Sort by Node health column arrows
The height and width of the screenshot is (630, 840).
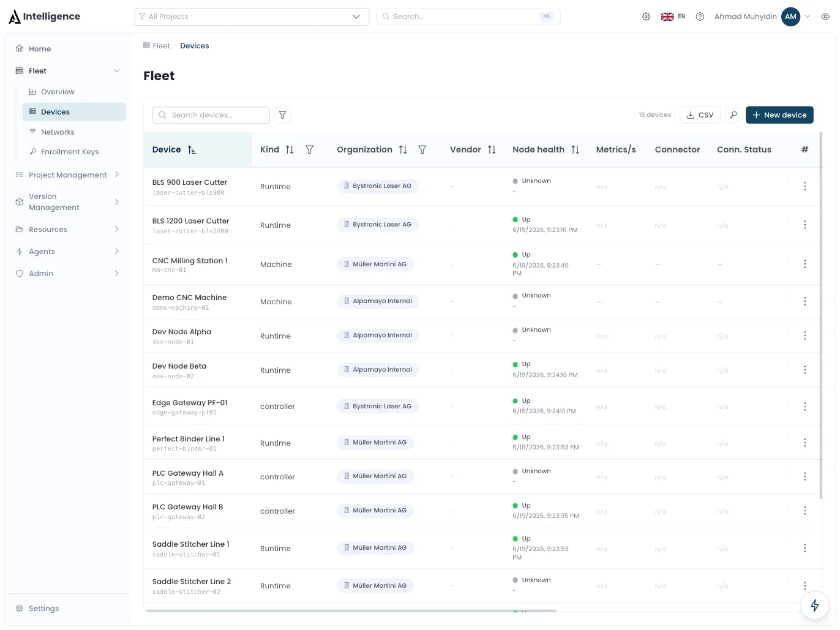(x=575, y=149)
